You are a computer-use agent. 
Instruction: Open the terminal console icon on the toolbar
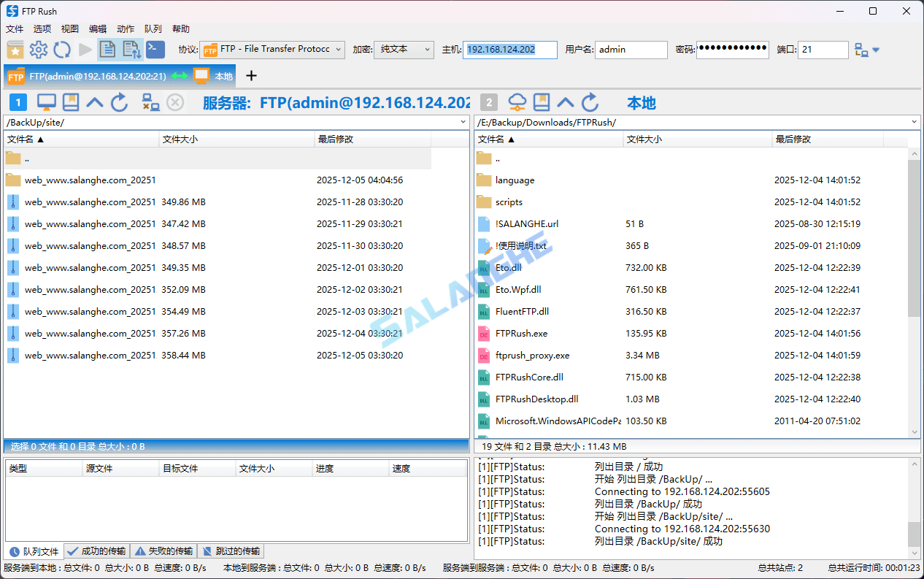tap(155, 50)
